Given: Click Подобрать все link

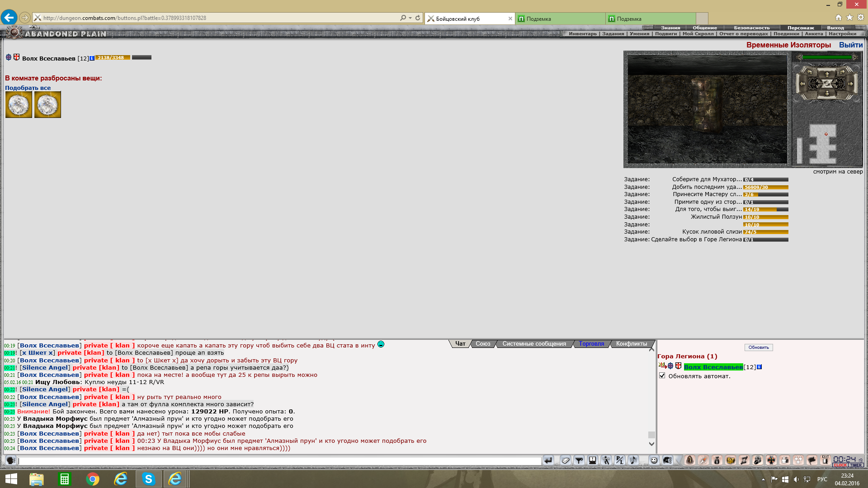Looking at the screenshot, I should coord(28,88).
